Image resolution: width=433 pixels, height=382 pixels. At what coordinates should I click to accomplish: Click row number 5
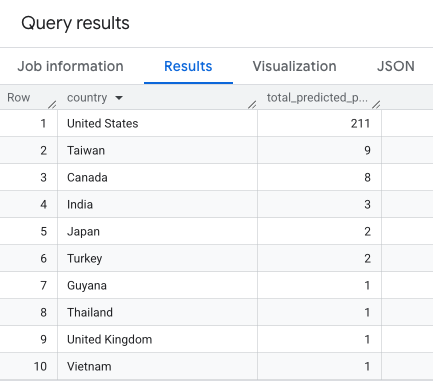(x=43, y=231)
